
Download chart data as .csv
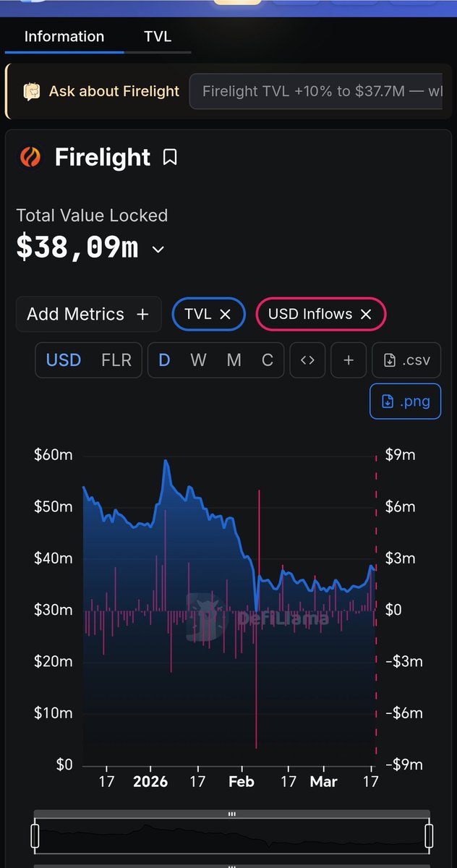[x=406, y=360]
